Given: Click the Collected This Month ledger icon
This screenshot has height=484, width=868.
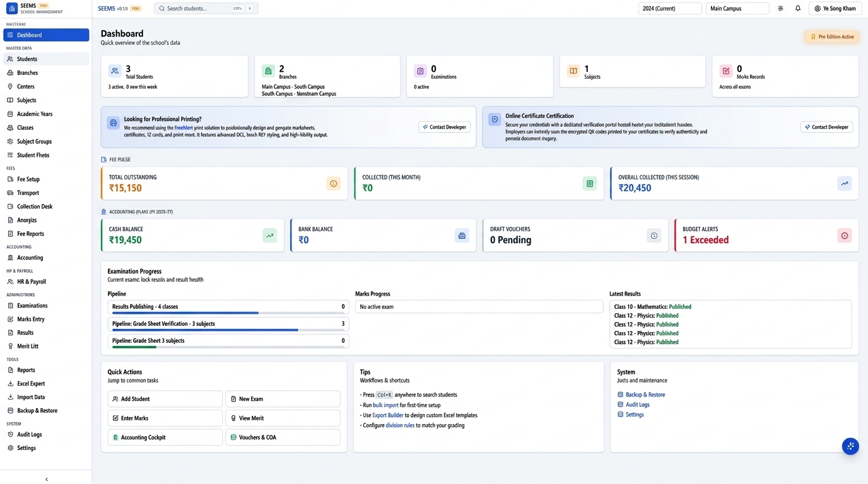Looking at the screenshot, I should (590, 183).
